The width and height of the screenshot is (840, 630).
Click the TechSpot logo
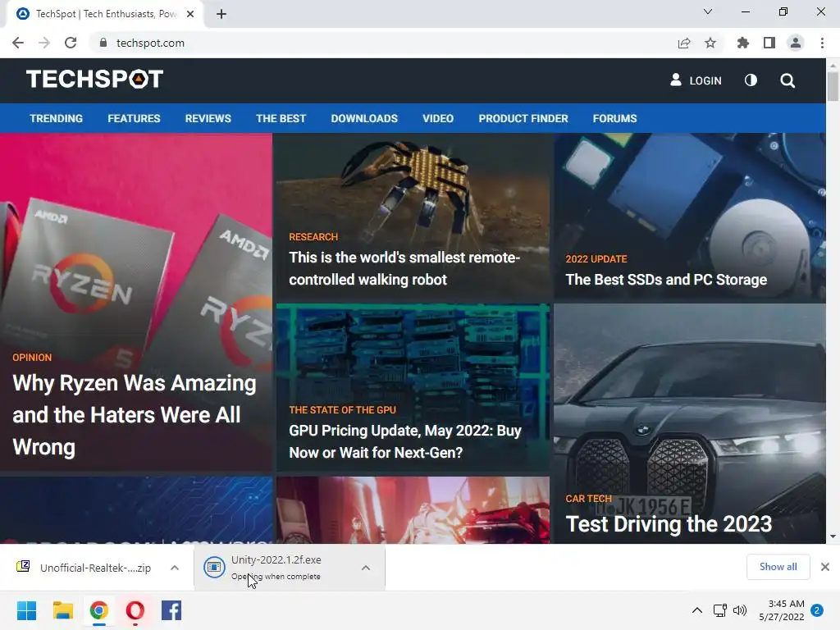95,80
